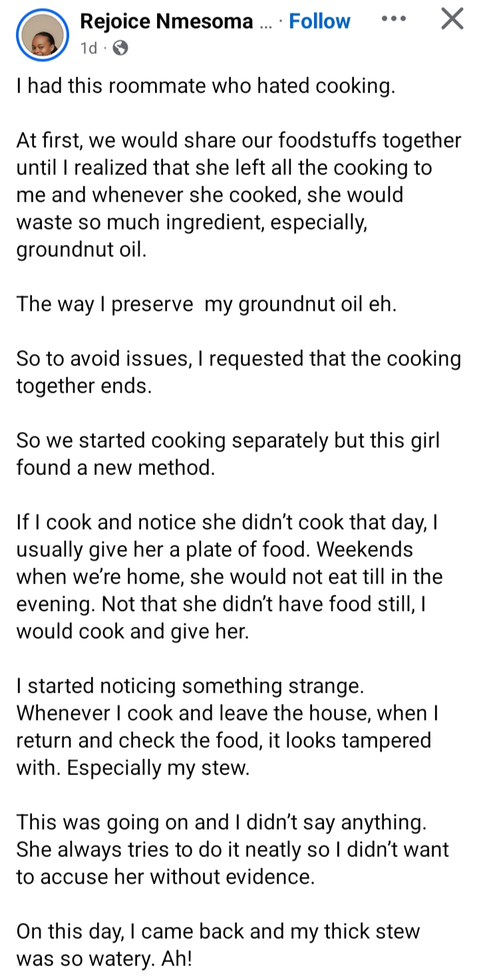Click the text 'with. Especially my stew.'

[132, 768]
